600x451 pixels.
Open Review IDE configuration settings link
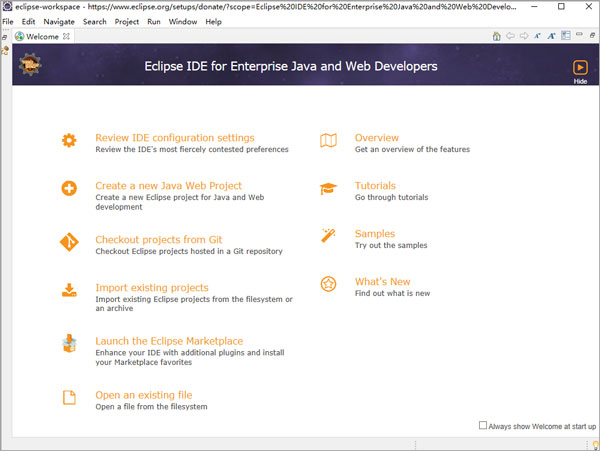point(175,138)
